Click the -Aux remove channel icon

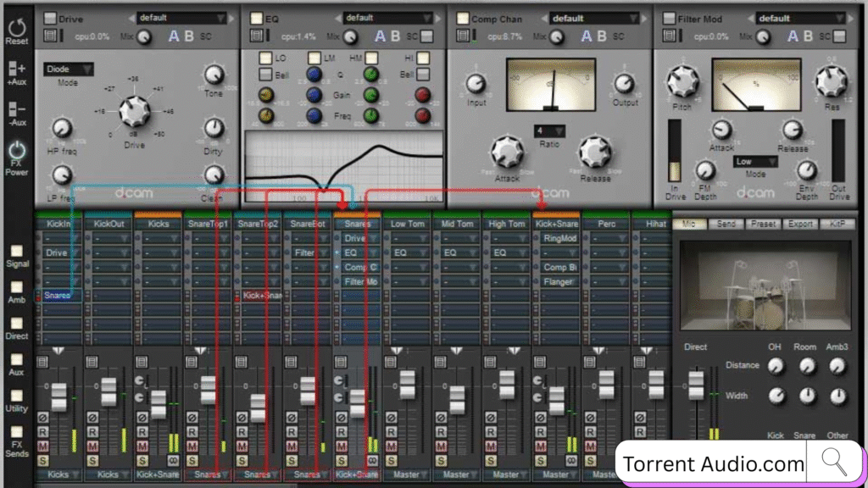[16, 110]
